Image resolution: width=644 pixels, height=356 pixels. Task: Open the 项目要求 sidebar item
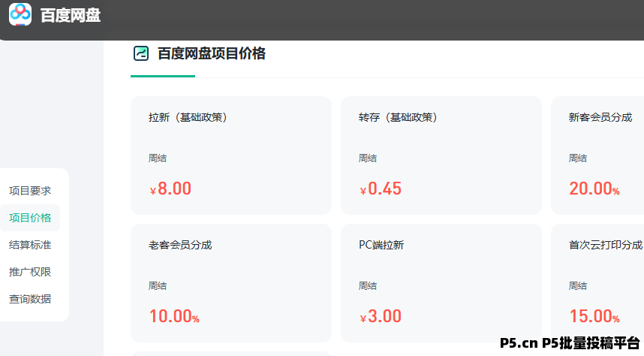pyautogui.click(x=30, y=191)
